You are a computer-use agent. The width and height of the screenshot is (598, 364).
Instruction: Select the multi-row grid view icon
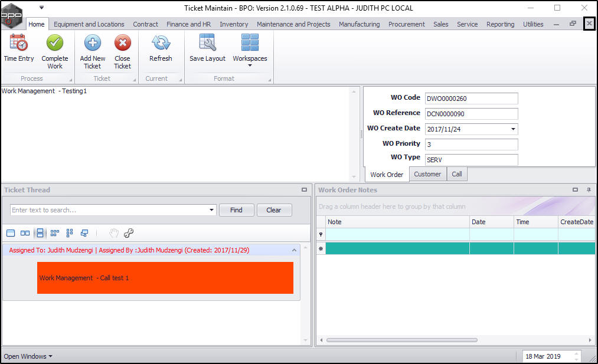click(x=70, y=233)
